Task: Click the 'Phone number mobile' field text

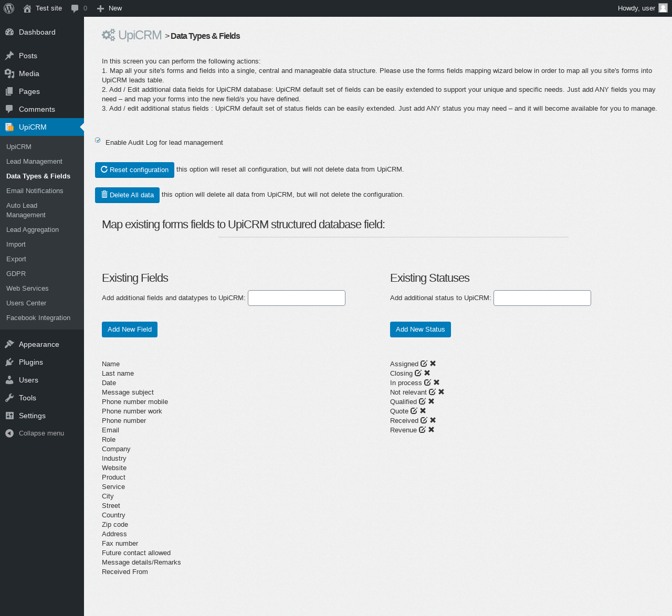Action: pos(135,402)
